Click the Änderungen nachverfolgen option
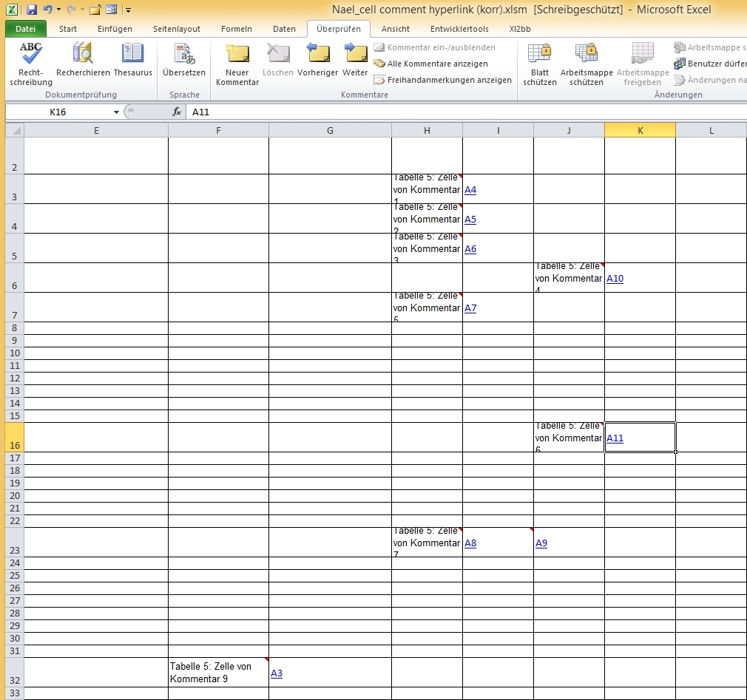Image resolution: width=747 pixels, height=700 pixels. pyautogui.click(x=710, y=80)
